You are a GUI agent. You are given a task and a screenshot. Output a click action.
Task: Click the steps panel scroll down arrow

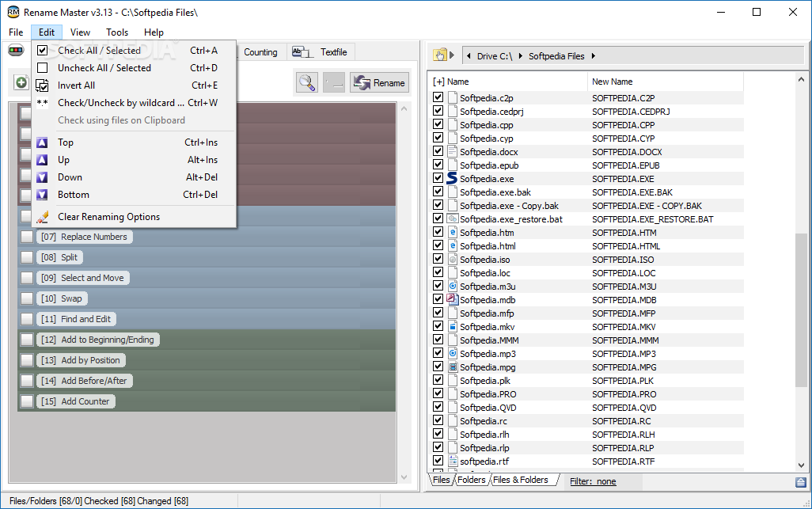[x=404, y=477]
